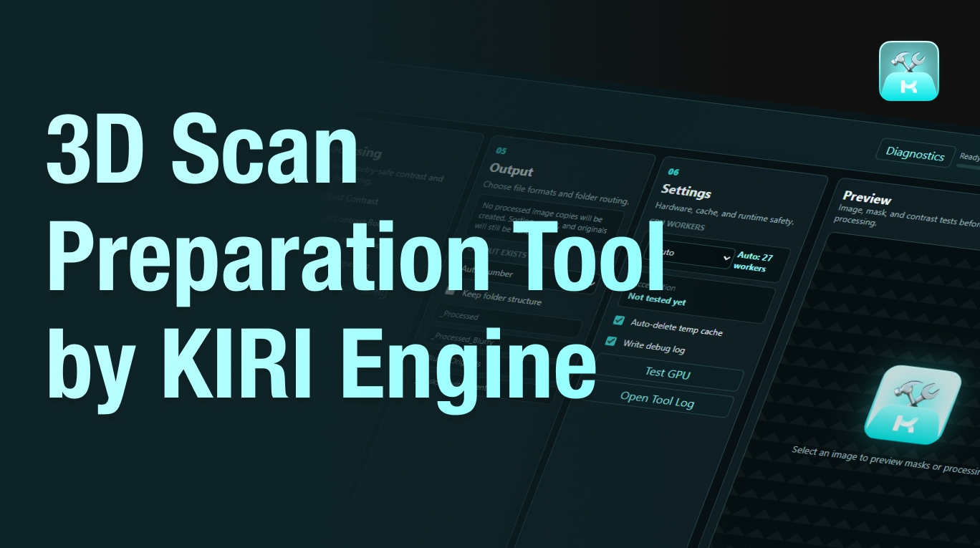Click the progress bar under Ready
The width and height of the screenshot is (980, 548).
click(968, 166)
